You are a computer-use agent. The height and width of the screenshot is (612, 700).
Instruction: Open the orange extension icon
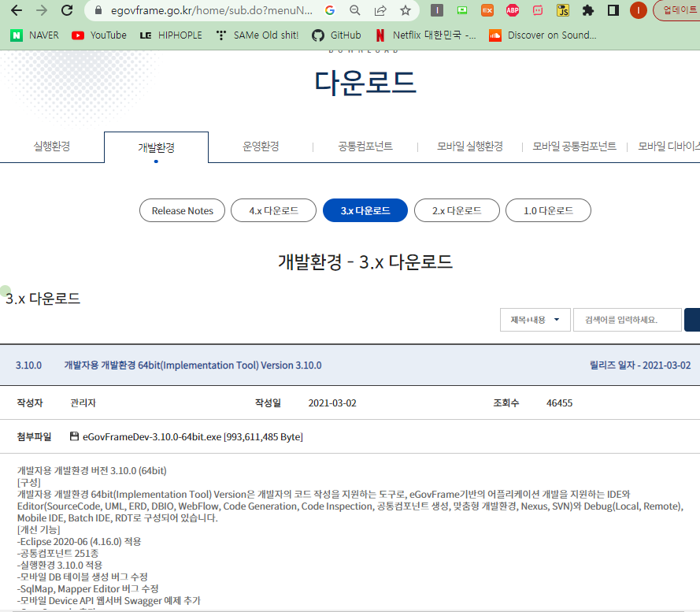pyautogui.click(x=487, y=10)
